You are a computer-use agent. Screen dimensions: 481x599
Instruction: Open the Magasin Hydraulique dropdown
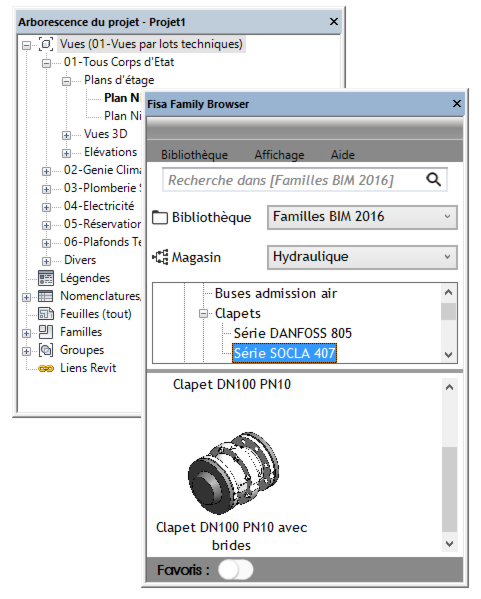pyautogui.click(x=362, y=257)
